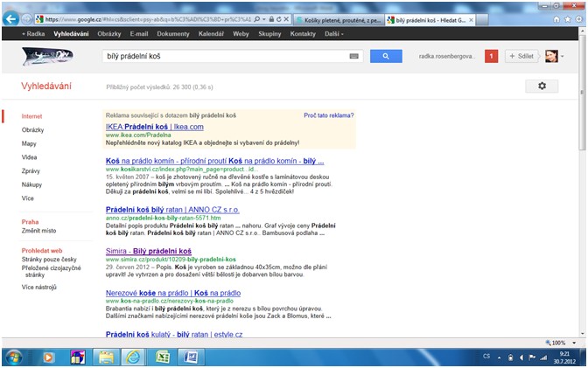Open Koš na prádlo komín result
588x368 pixels.
point(214,161)
